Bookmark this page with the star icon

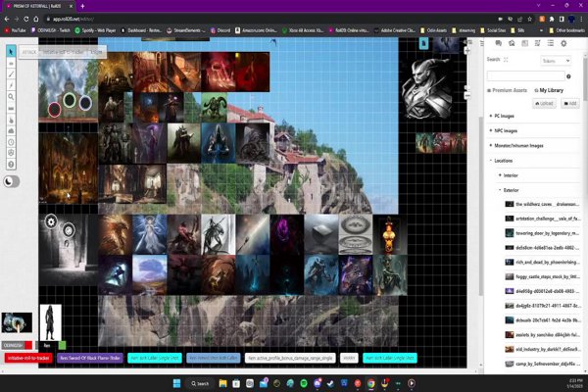click(529, 19)
